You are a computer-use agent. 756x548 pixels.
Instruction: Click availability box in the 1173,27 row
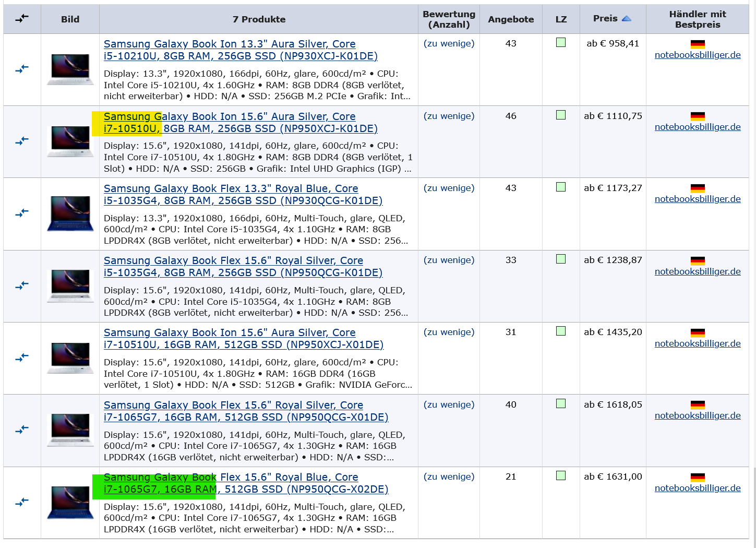tap(561, 187)
